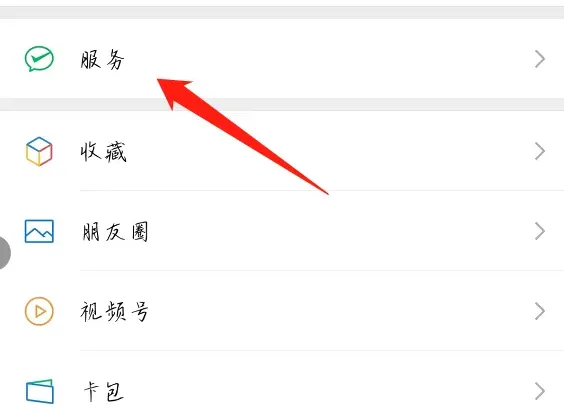The width and height of the screenshot is (564, 420).
Task: Click the green 服务 checkmark bubble icon
Action: [39, 59]
